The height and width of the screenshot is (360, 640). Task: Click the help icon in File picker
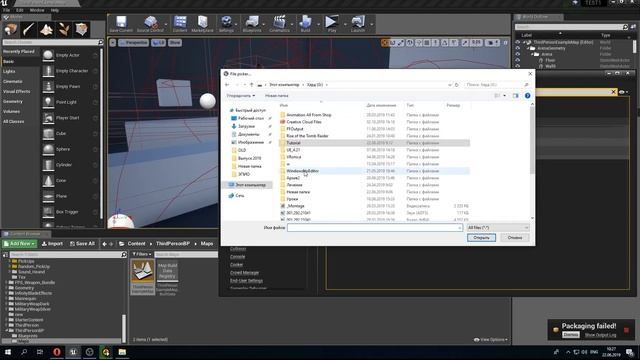coord(527,96)
